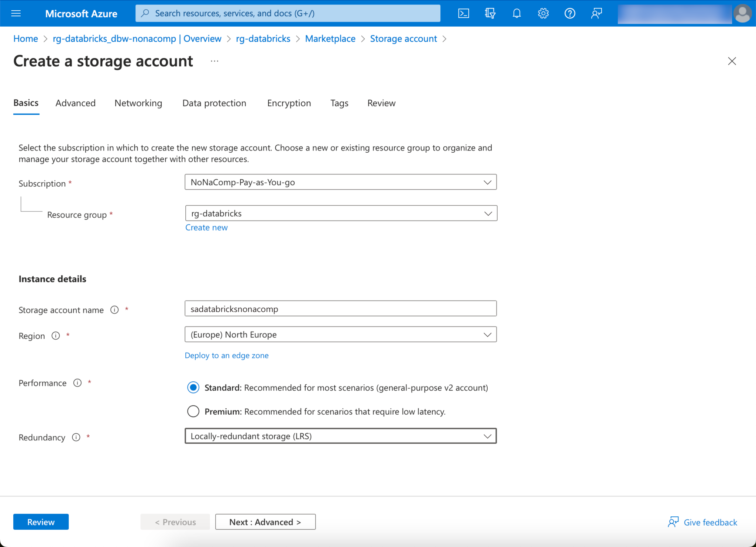Switch to the Encryption tab

click(289, 103)
